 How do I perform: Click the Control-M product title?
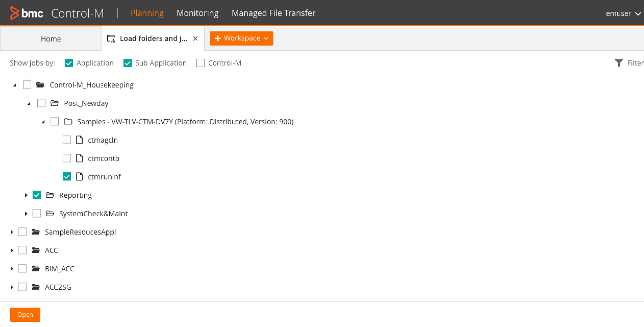[78, 13]
